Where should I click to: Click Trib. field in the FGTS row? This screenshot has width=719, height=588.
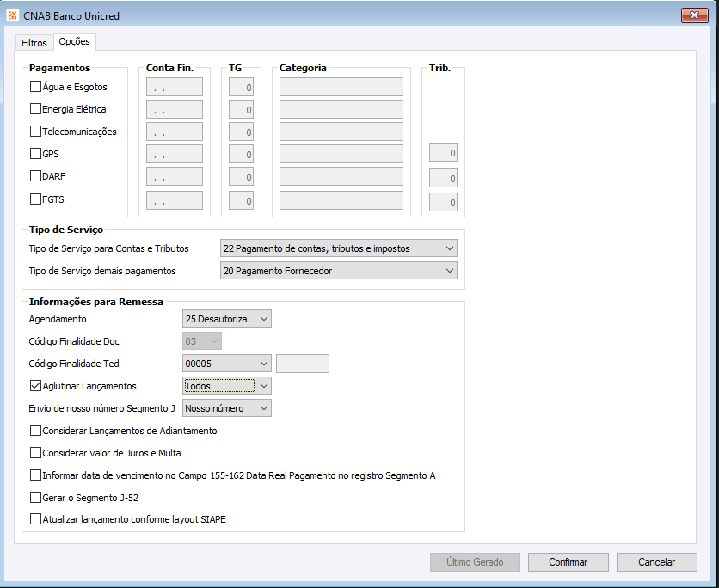[x=443, y=202]
